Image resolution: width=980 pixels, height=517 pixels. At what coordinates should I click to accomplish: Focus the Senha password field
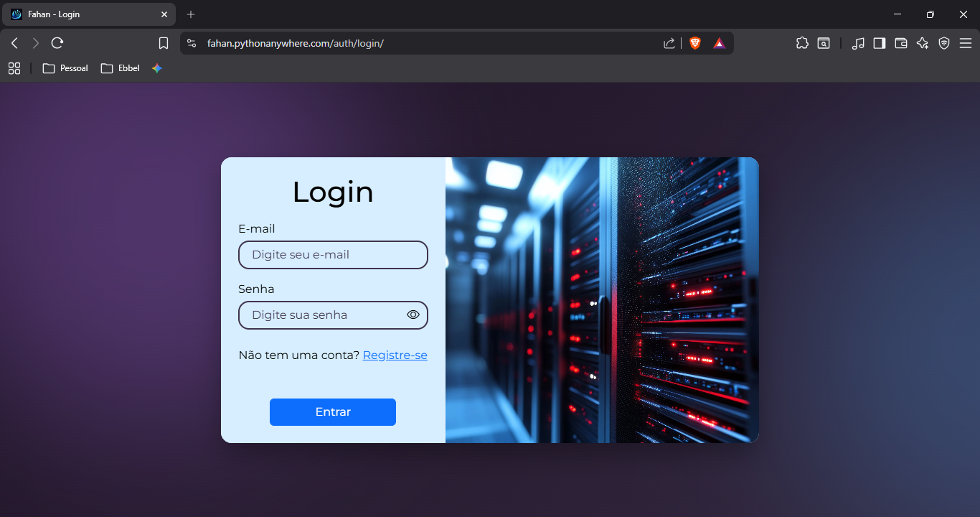pos(333,315)
